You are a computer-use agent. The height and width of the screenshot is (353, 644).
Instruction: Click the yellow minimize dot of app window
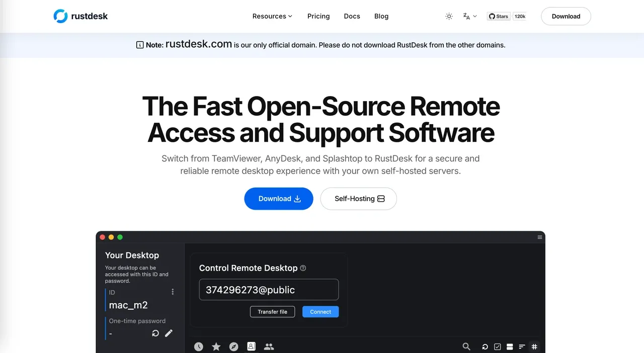[111, 237]
